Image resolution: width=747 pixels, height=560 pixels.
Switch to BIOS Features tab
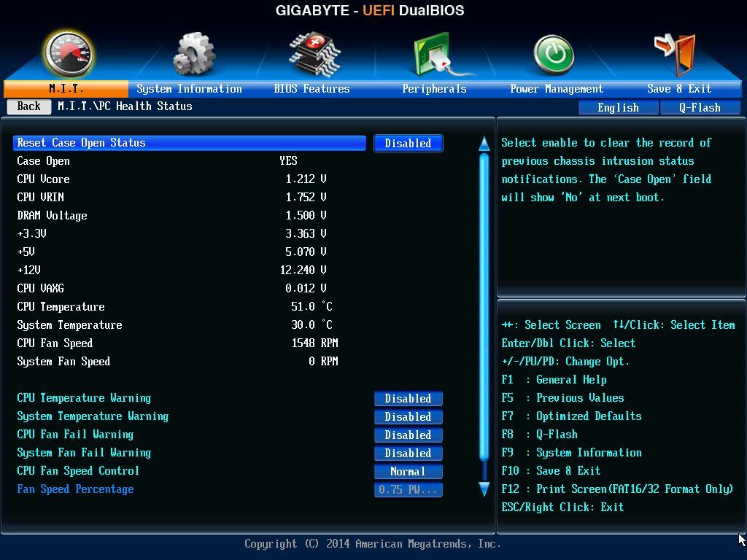[x=311, y=88]
